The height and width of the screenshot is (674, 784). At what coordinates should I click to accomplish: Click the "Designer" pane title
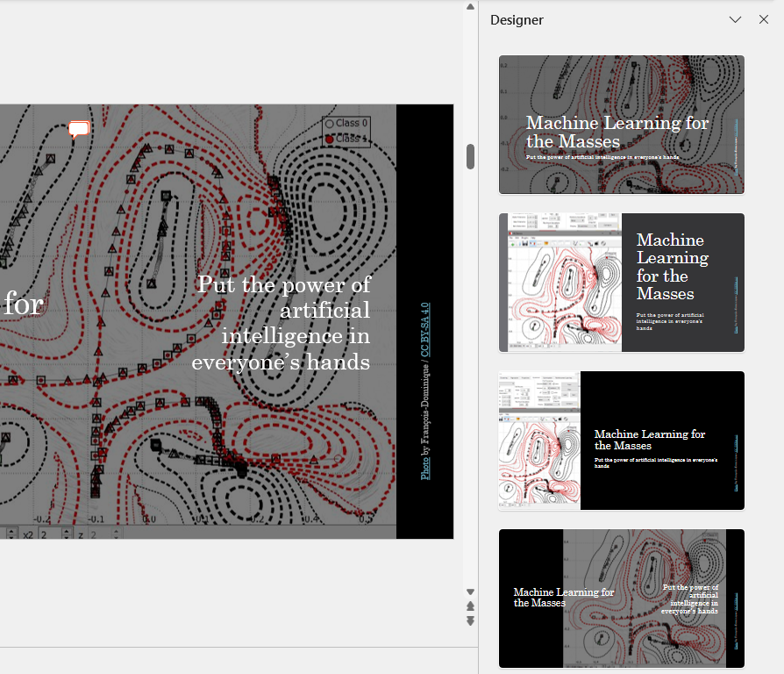click(x=517, y=19)
